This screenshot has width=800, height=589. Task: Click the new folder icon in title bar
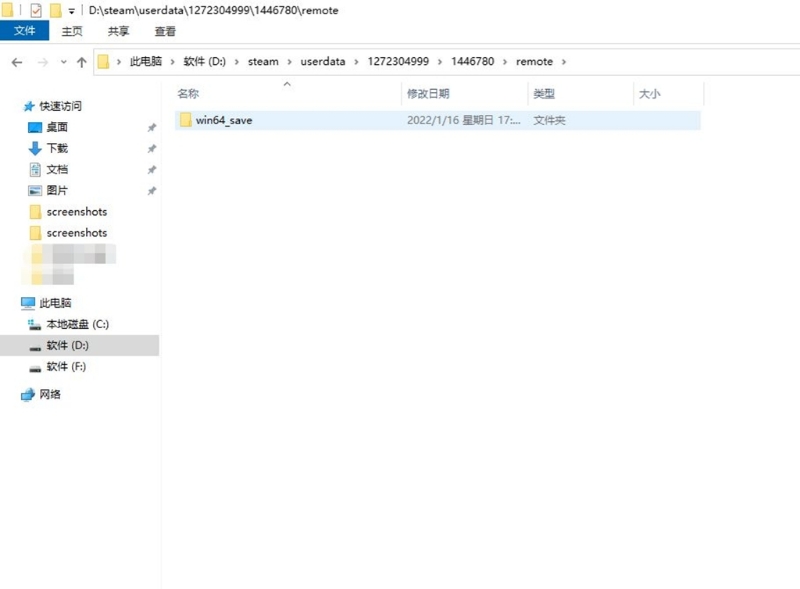(55, 10)
